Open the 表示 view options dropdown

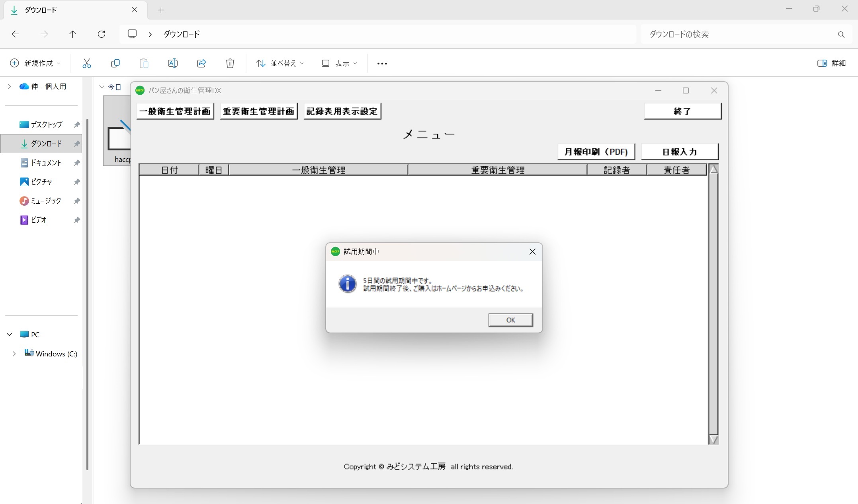(x=339, y=63)
